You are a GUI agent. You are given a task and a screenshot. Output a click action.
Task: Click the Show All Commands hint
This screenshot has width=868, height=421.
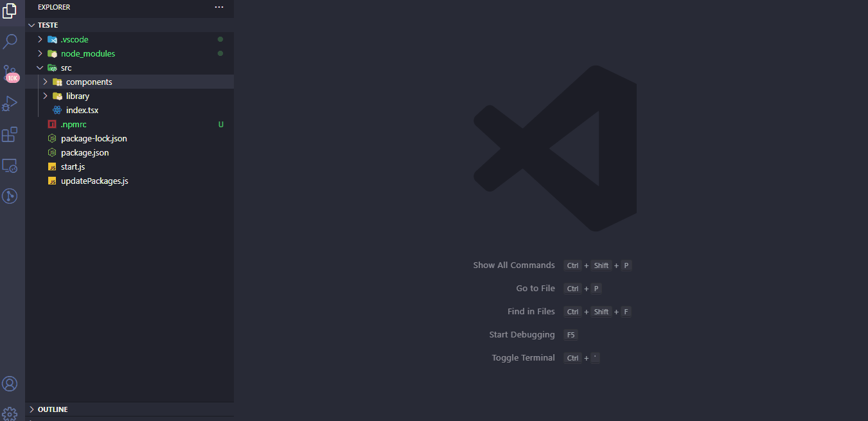(x=514, y=265)
